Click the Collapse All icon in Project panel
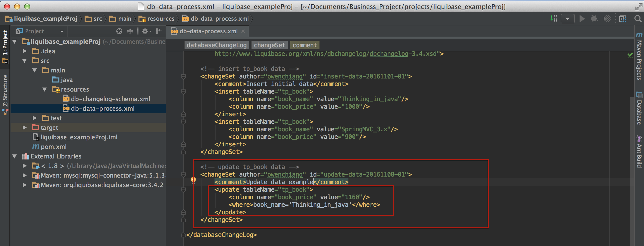The width and height of the screenshot is (644, 246). pyautogui.click(x=130, y=31)
